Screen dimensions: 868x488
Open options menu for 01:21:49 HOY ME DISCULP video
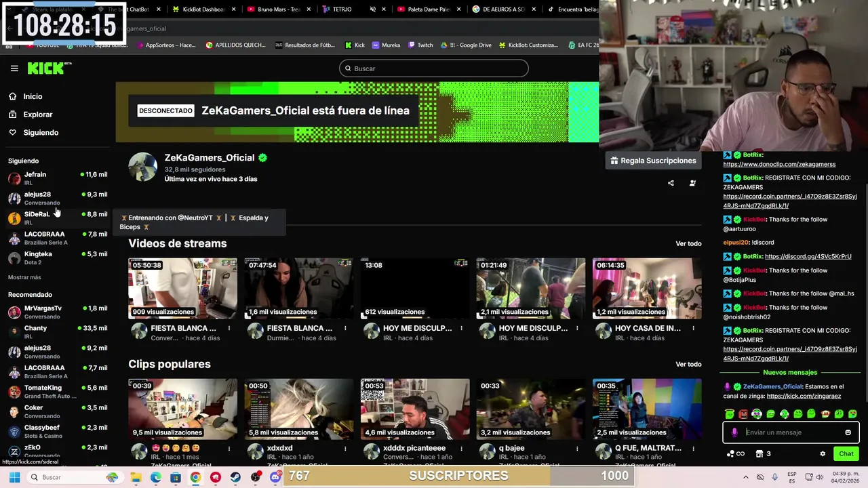click(577, 328)
